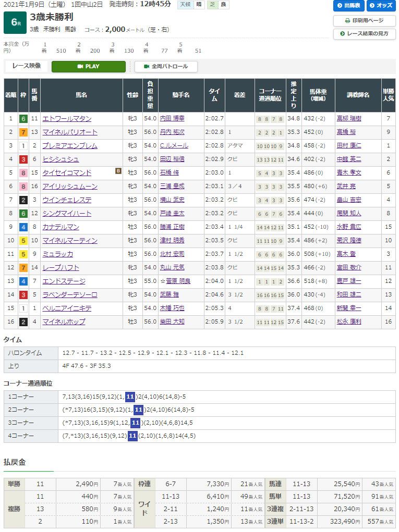The image size is (399, 532).
Task: Open horse マイネルホップ profile
Action: [x=64, y=322]
